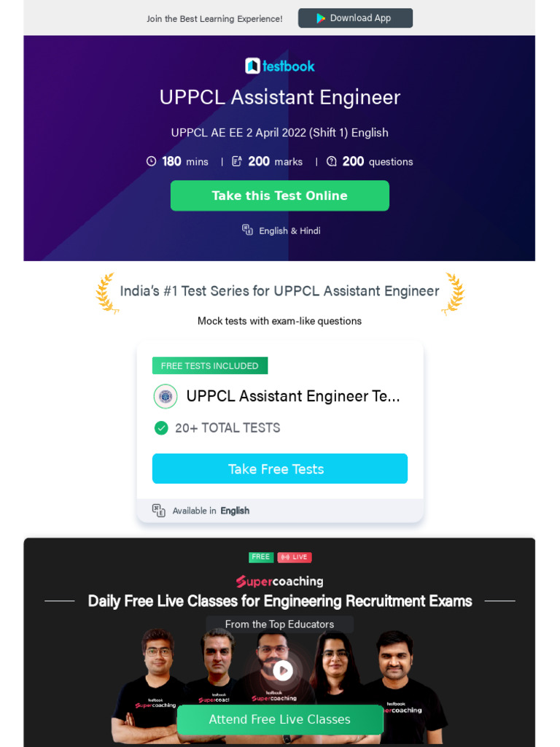This screenshot has width=560, height=747.
Task: Click the translate icon beside Available in English
Action: pos(159,511)
